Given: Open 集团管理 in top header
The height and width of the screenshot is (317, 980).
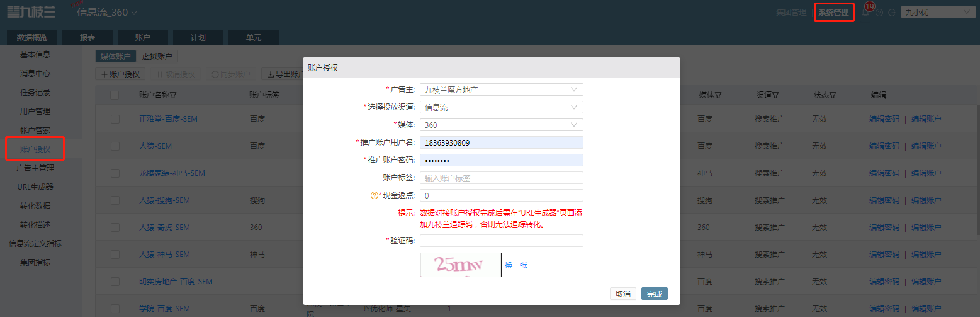Looking at the screenshot, I should (x=791, y=12).
